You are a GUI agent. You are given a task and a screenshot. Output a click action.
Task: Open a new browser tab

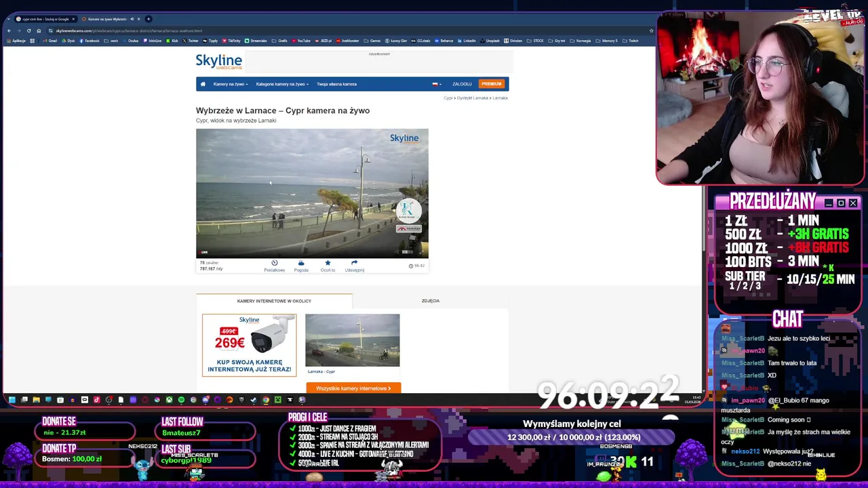(149, 19)
